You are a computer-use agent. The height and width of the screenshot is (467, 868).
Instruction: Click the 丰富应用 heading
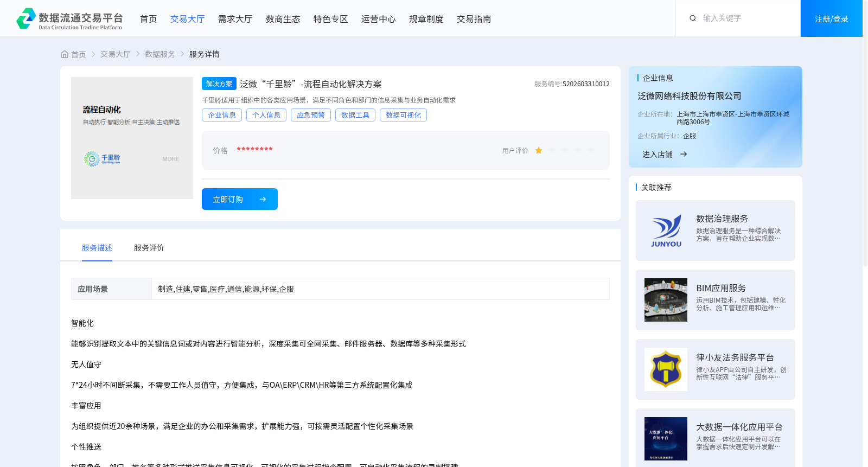pyautogui.click(x=86, y=406)
